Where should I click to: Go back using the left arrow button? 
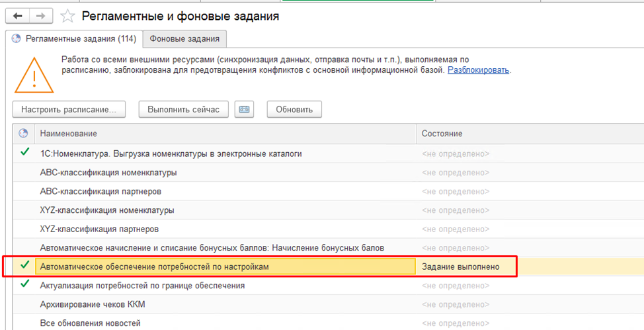[17, 16]
